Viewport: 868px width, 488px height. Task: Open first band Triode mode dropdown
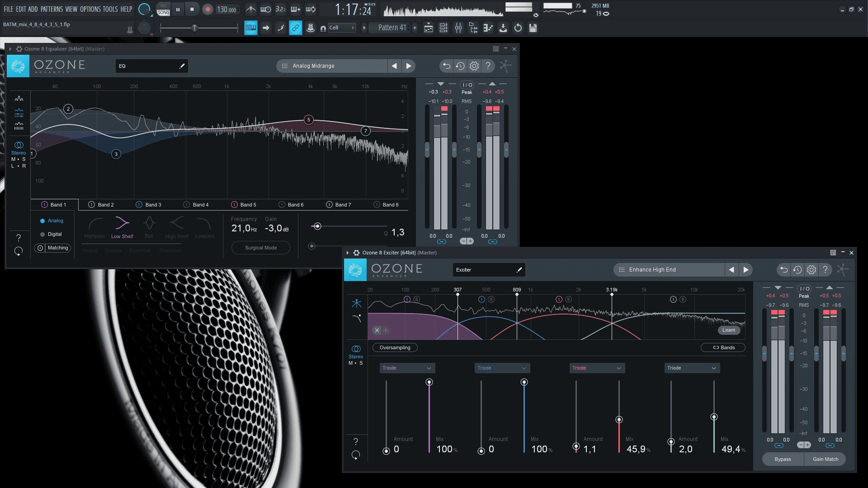(x=407, y=368)
